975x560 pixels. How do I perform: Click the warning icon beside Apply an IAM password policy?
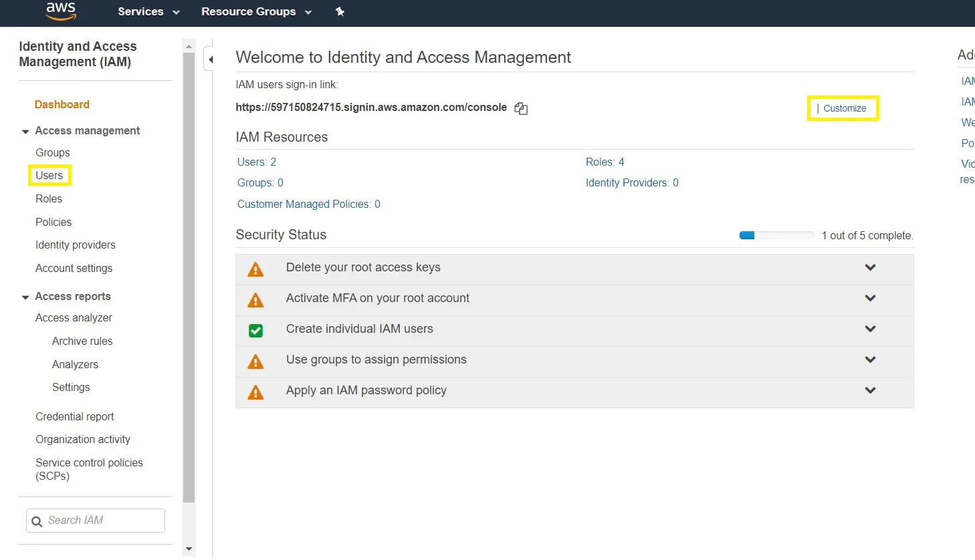point(255,392)
